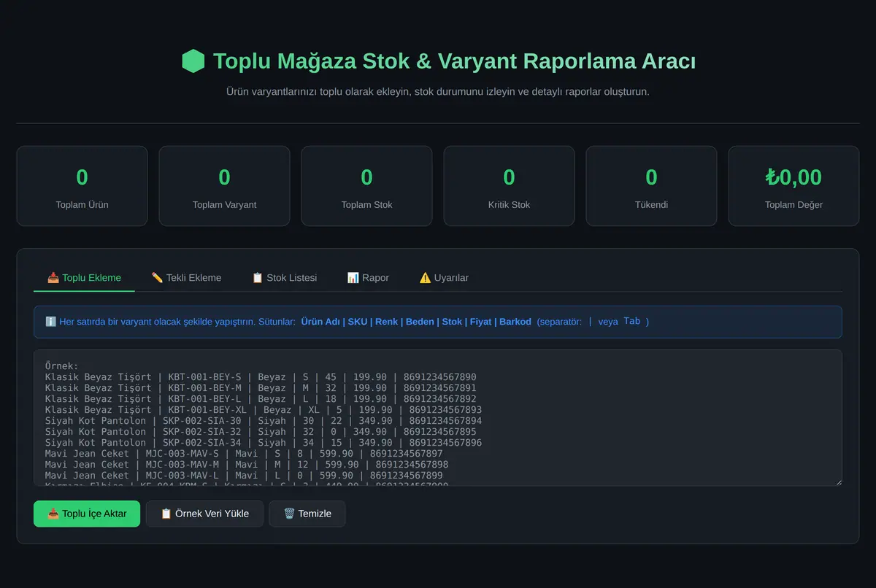The width and height of the screenshot is (876, 588).
Task: Click the bar chart icon on Rapor tab
Action: click(x=353, y=278)
